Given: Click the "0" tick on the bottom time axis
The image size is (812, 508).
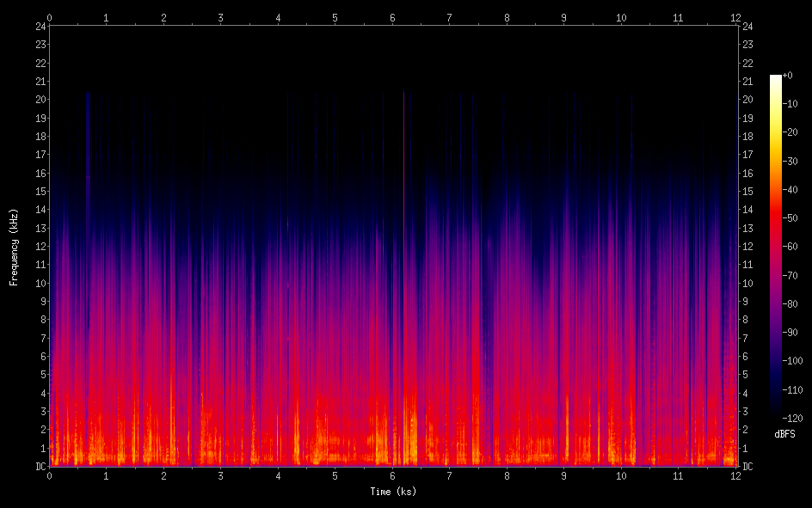Looking at the screenshot, I should click(49, 475).
